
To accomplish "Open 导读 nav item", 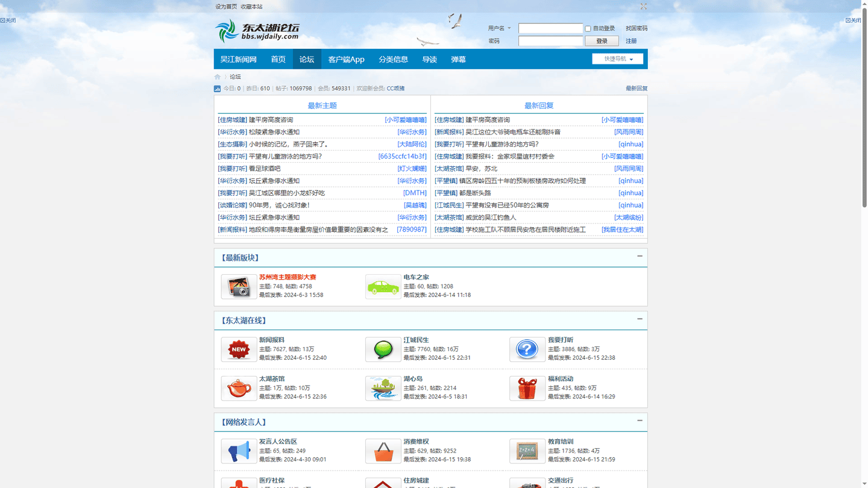I will click(x=429, y=59).
